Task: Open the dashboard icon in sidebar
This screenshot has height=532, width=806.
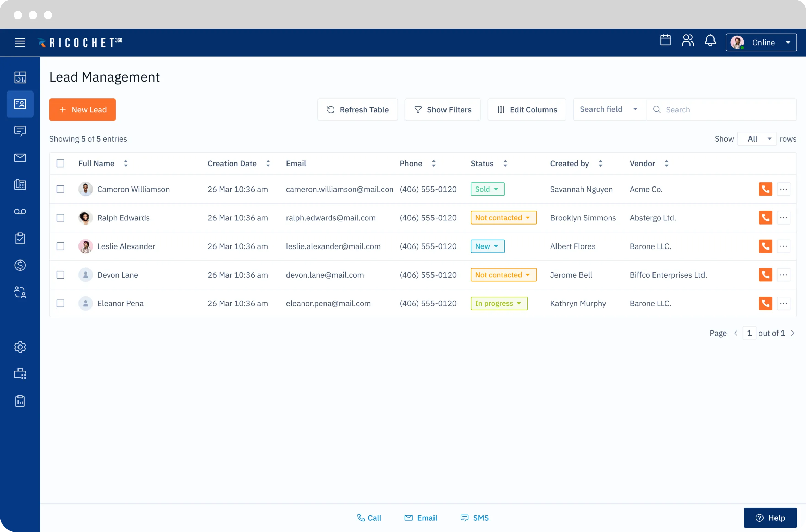Action: pyautogui.click(x=20, y=77)
